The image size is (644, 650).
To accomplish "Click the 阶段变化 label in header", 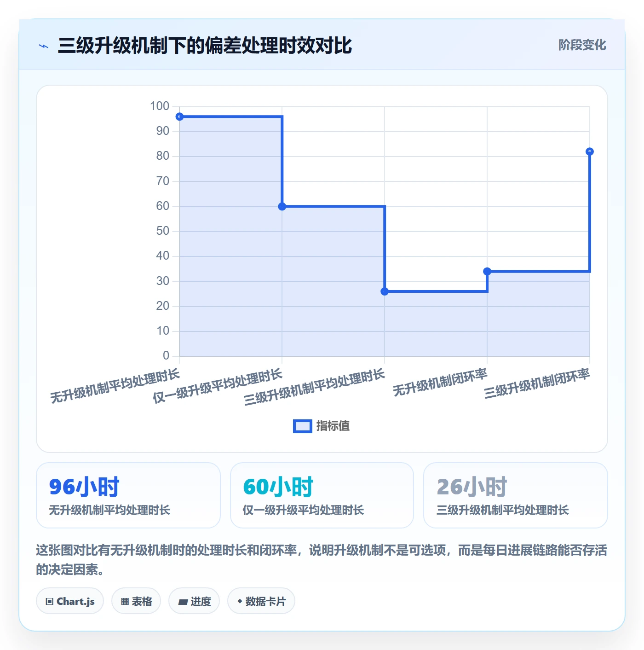I will click(x=582, y=45).
